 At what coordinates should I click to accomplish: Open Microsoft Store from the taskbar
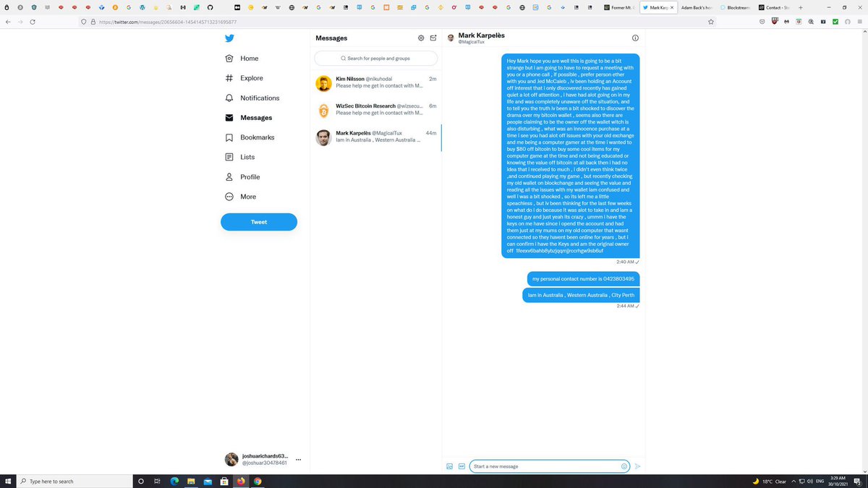pyautogui.click(x=224, y=481)
